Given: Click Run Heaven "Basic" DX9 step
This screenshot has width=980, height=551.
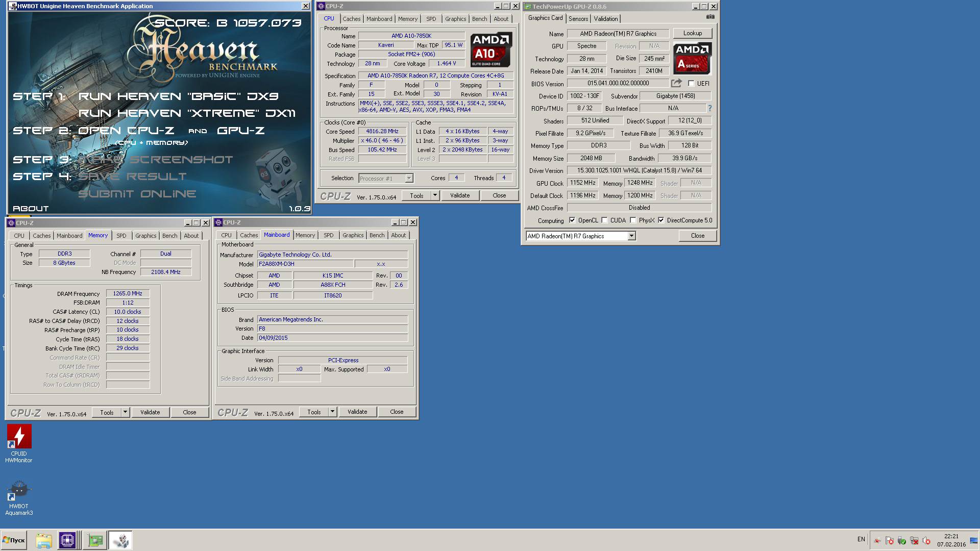Looking at the screenshot, I should pyautogui.click(x=178, y=96).
